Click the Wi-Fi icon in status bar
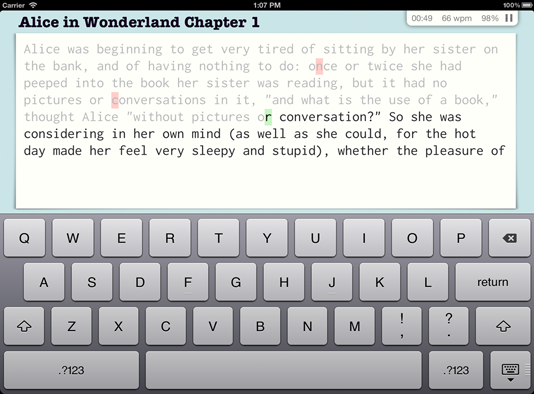 [x=33, y=5]
